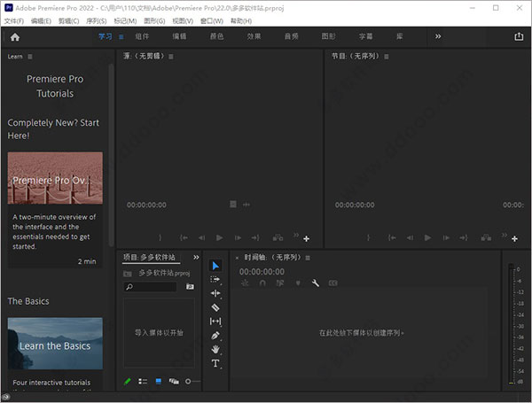Select the Track Select Forward tool
532x403 pixels.
coord(215,279)
